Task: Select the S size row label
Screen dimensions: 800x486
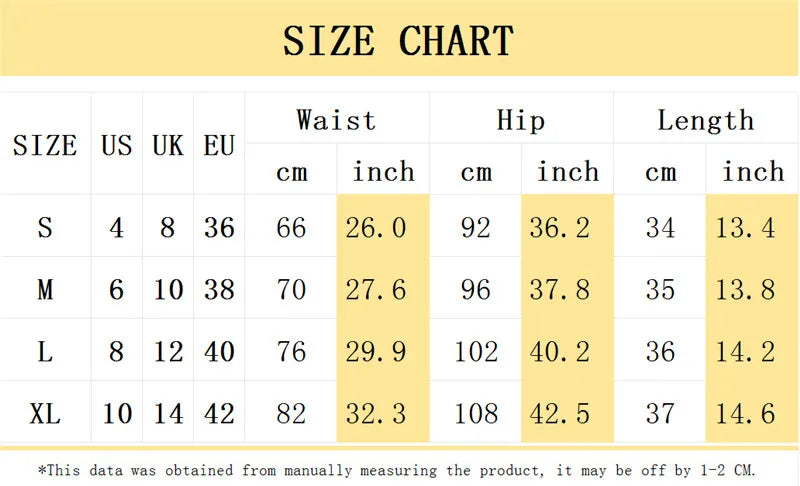Action: point(45,227)
